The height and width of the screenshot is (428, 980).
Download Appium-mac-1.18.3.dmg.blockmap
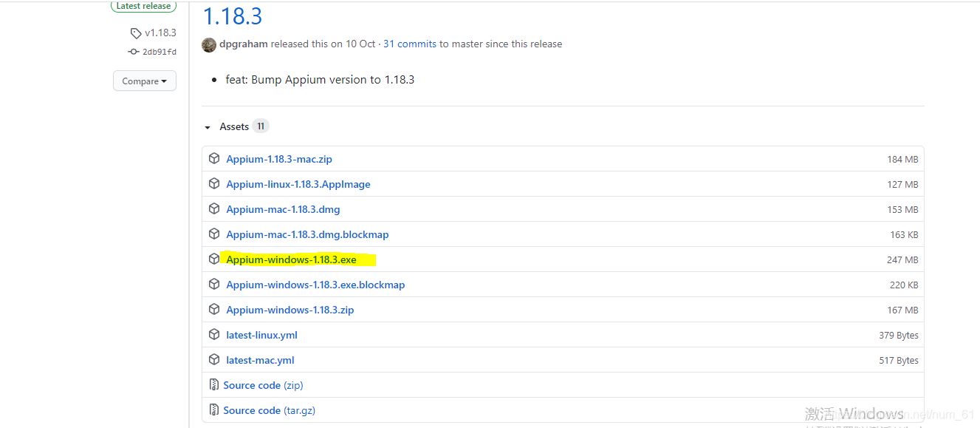click(308, 234)
